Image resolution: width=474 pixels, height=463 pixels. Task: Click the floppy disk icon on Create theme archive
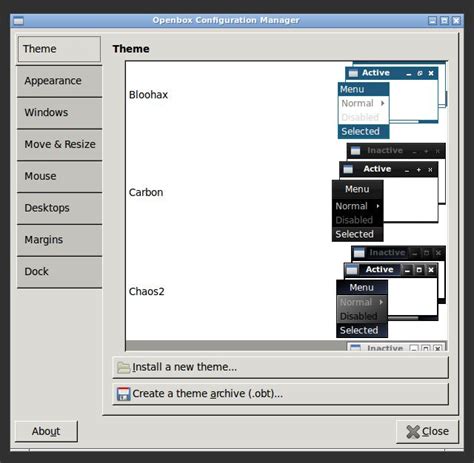point(124,394)
